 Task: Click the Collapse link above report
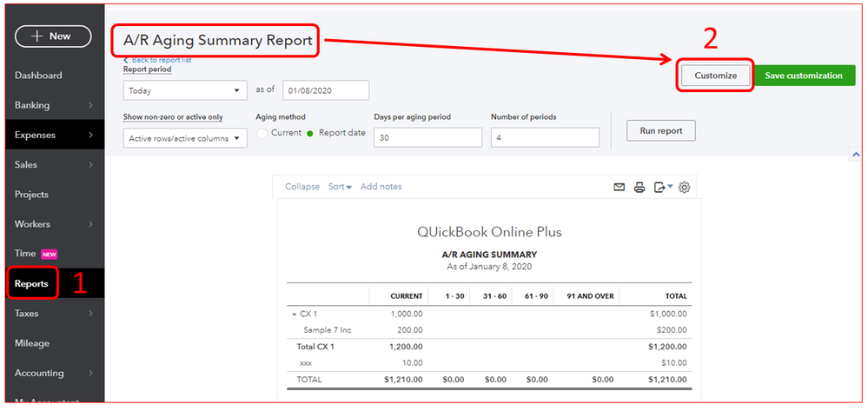pos(302,187)
